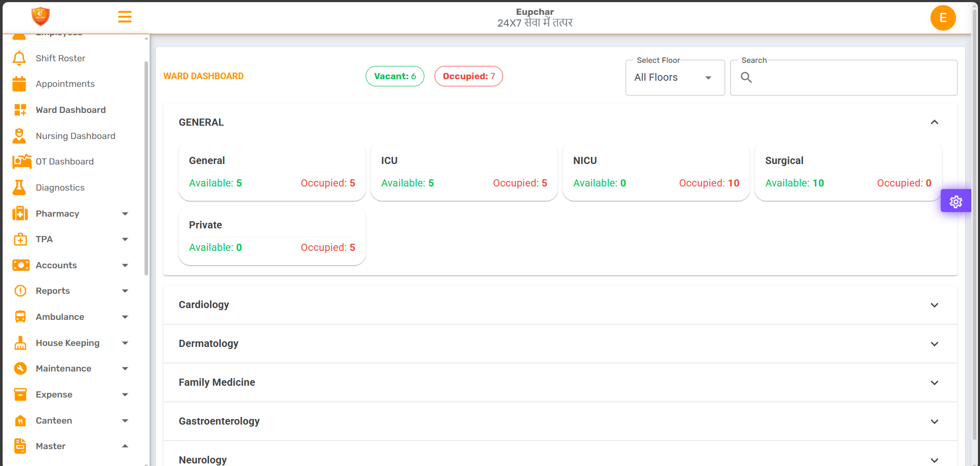The height and width of the screenshot is (466, 980).
Task: Open the Shift Roster section
Action: coord(19,58)
